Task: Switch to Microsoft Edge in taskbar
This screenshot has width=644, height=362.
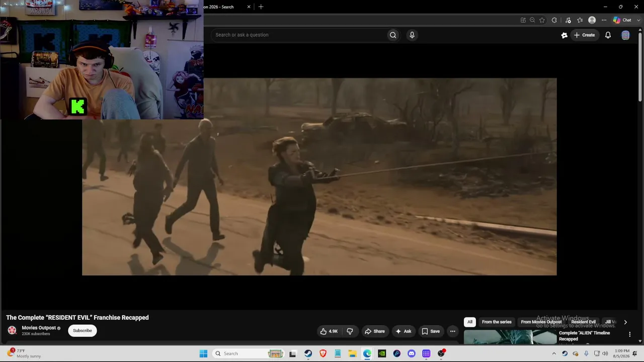Action: click(x=367, y=353)
